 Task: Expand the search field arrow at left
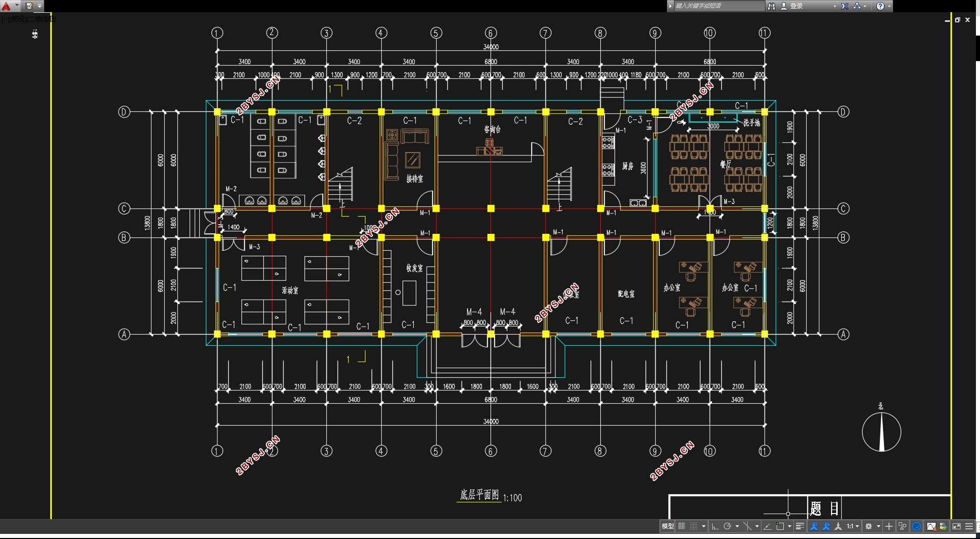click(x=670, y=6)
